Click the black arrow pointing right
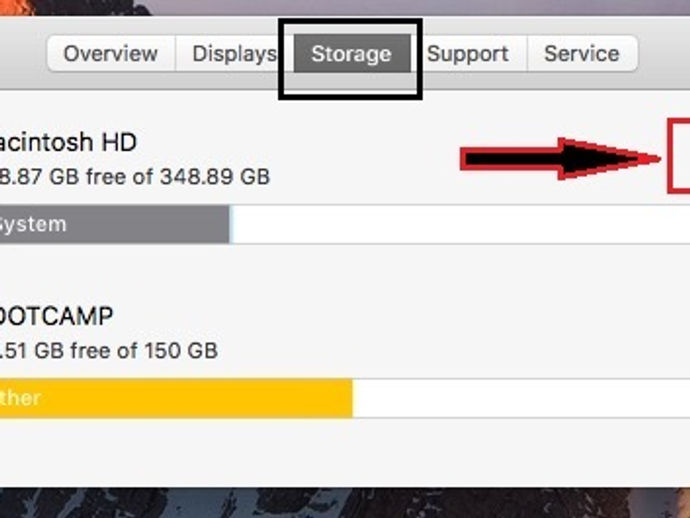Screen dimensions: 690x518 [x=555, y=158]
